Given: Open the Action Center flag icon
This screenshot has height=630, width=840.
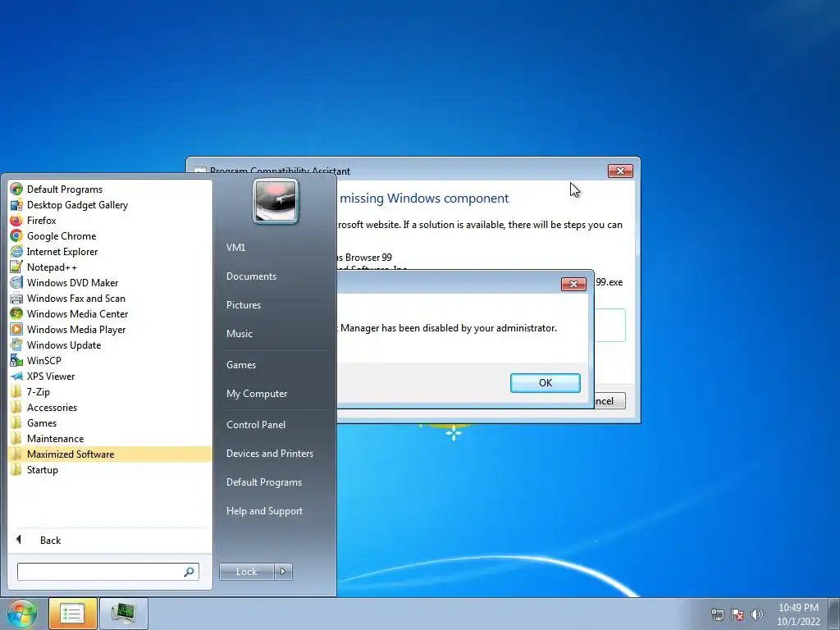Looking at the screenshot, I should [x=737, y=614].
